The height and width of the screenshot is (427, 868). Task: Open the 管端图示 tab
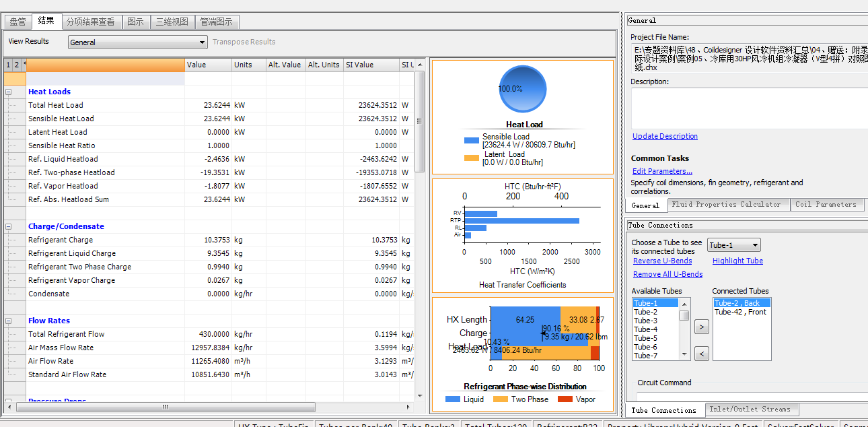tap(217, 22)
